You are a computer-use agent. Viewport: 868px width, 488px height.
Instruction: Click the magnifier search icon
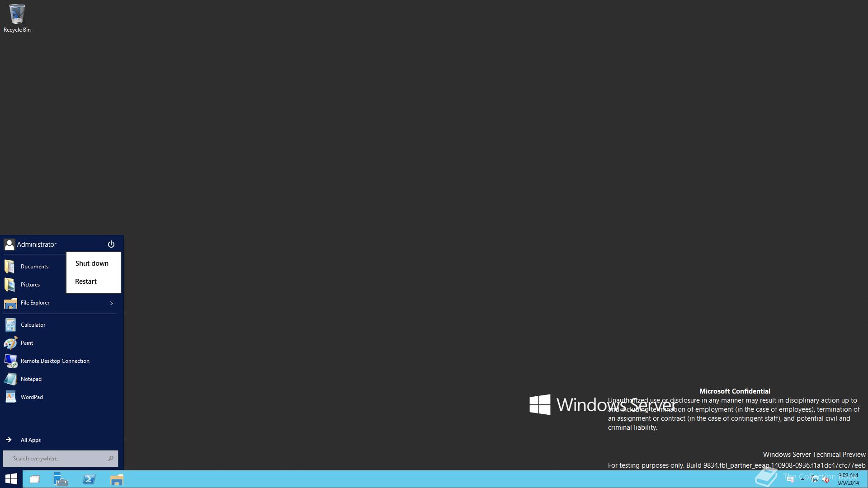coord(111,459)
